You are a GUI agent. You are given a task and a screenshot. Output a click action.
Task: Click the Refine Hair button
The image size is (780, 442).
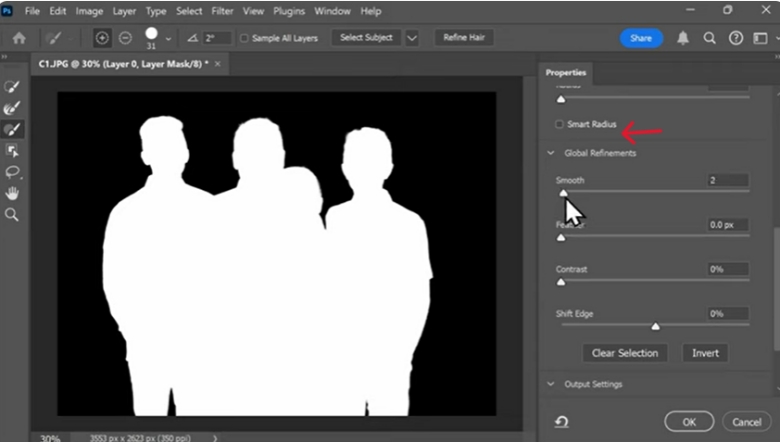pos(464,38)
